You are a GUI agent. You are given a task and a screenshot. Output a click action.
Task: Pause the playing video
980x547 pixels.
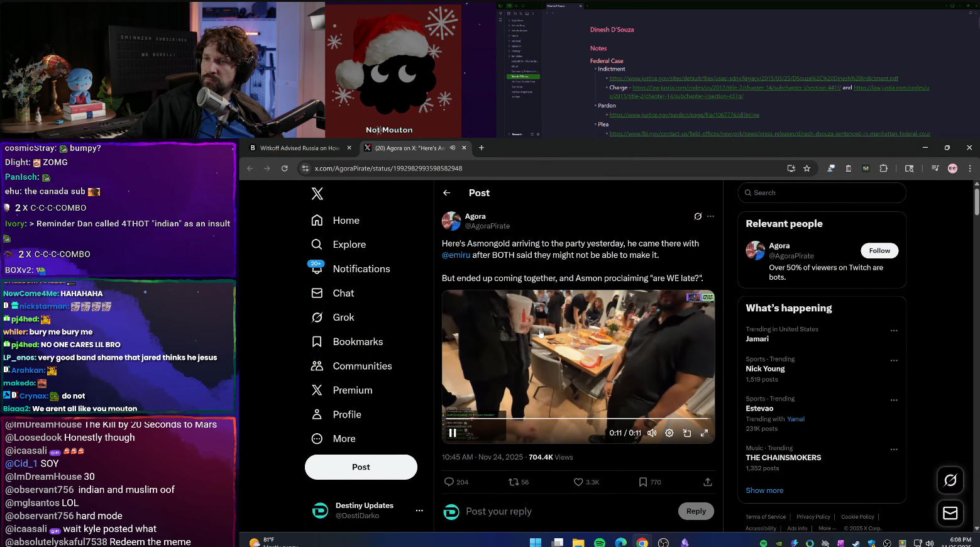pyautogui.click(x=453, y=433)
